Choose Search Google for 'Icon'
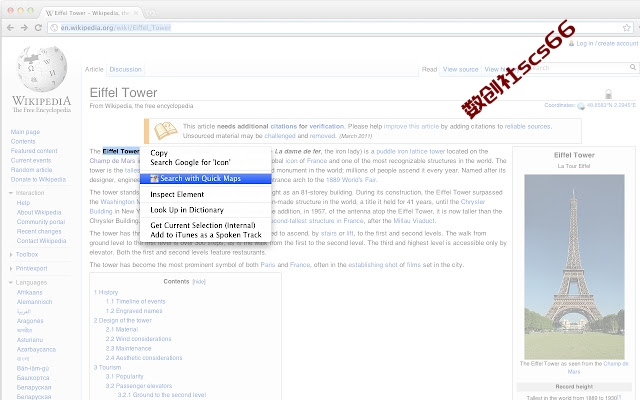This screenshot has height=400, width=640. tap(190, 162)
